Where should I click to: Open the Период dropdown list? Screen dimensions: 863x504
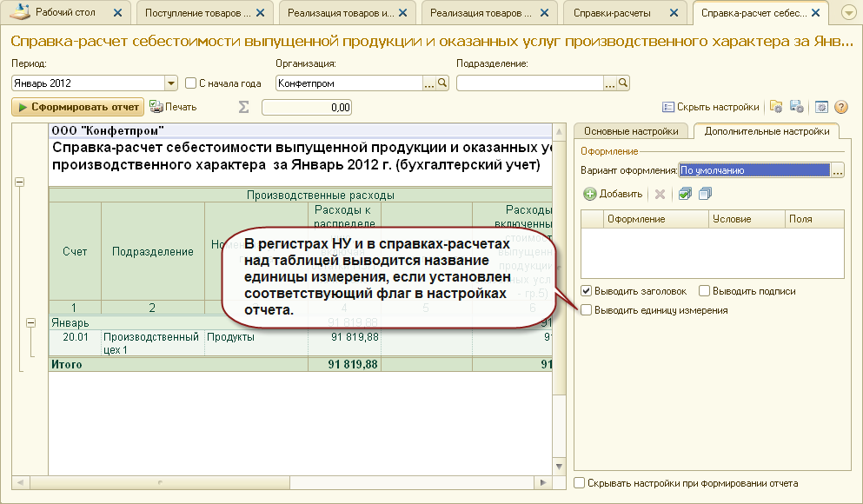click(170, 83)
